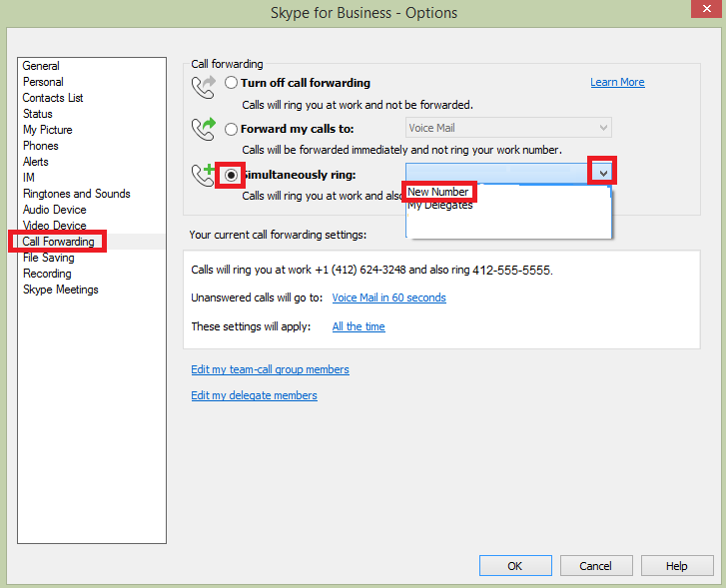Click the Cancel button
This screenshot has height=588, width=726.
(596, 566)
